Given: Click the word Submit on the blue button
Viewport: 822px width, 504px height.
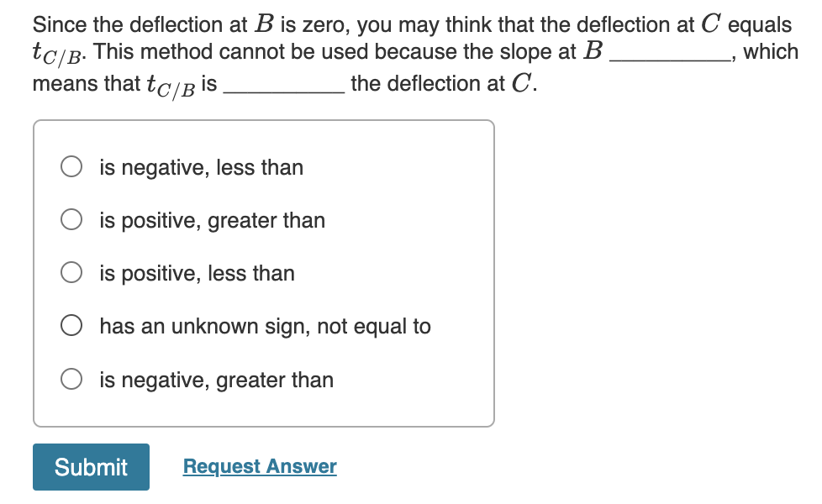Looking at the screenshot, I should click(x=91, y=467).
